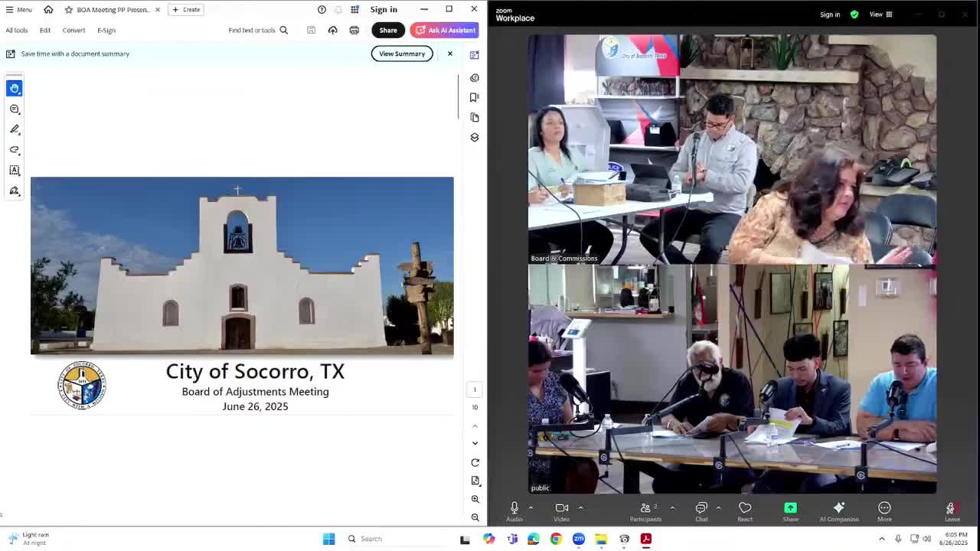Click the Ask AI Assistant button
This screenshot has height=551, width=980.
445,30
